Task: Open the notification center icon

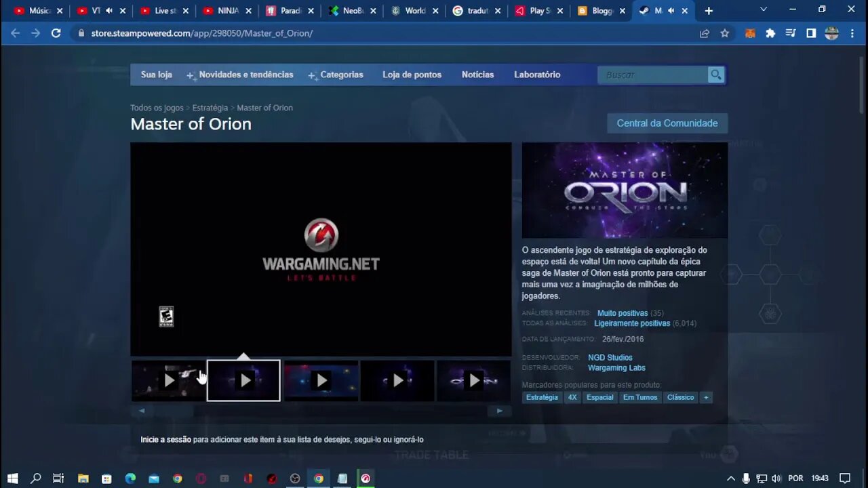Action: [845, 479]
